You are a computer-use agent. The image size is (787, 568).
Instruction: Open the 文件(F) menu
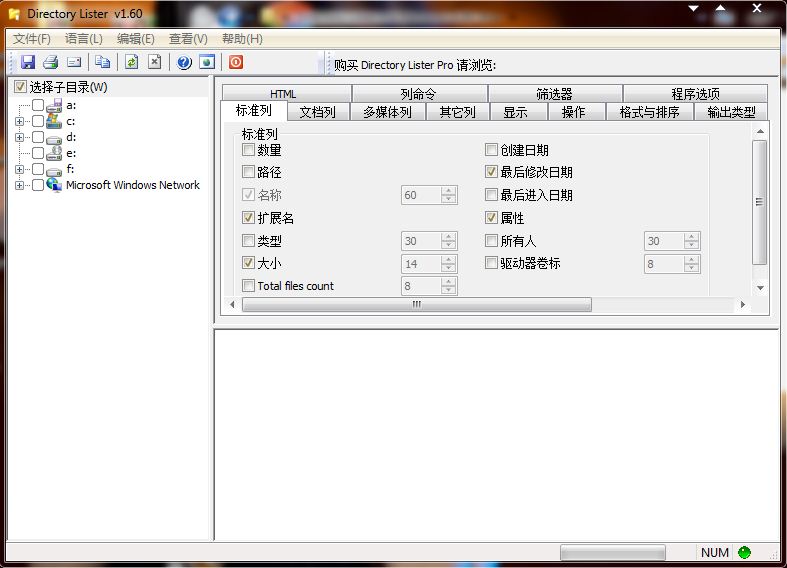point(32,39)
